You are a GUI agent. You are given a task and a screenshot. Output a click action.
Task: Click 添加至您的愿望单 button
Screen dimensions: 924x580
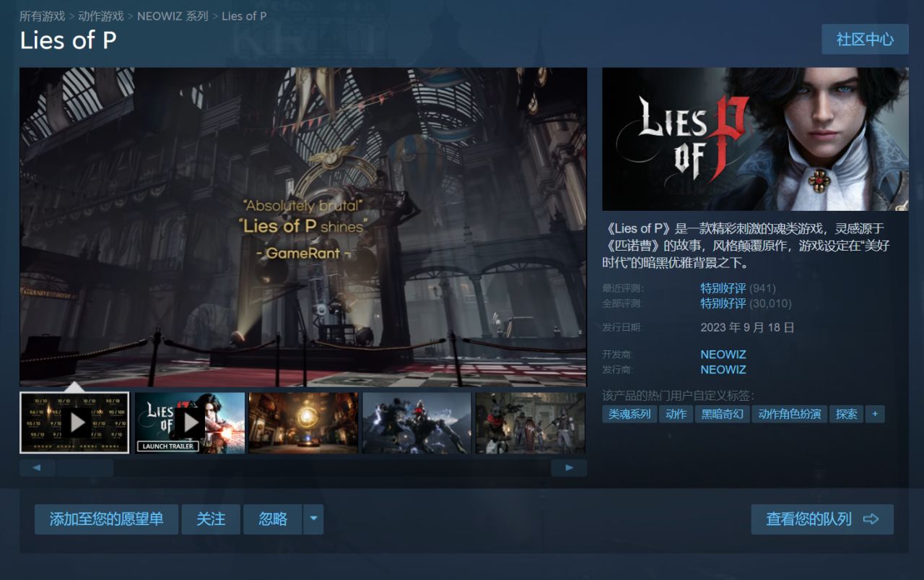click(106, 519)
